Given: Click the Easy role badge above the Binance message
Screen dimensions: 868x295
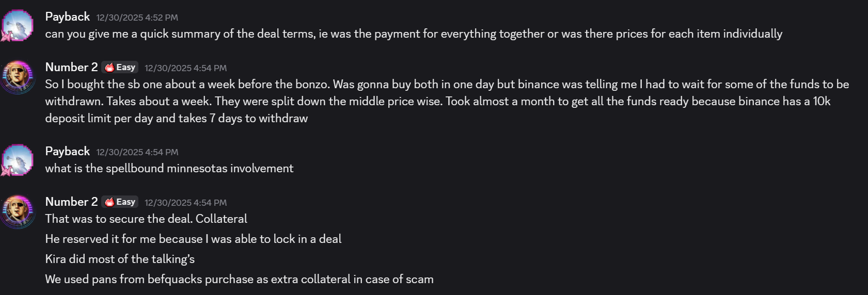Looking at the screenshot, I should coord(120,68).
